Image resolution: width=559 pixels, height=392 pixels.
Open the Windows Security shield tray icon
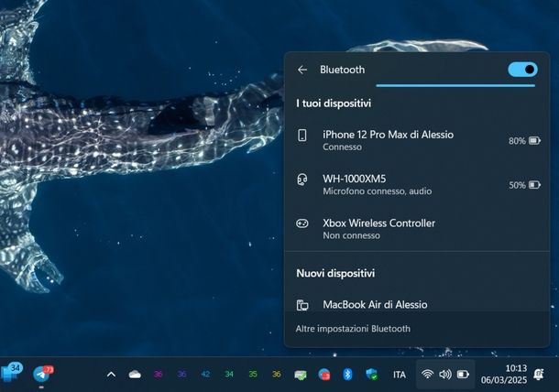click(371, 375)
